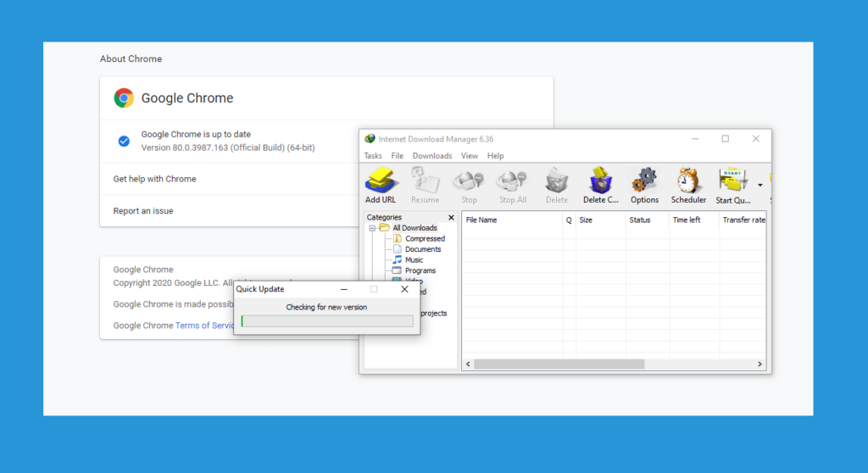868x473 pixels.
Task: Open the Tasks menu
Action: tap(373, 156)
